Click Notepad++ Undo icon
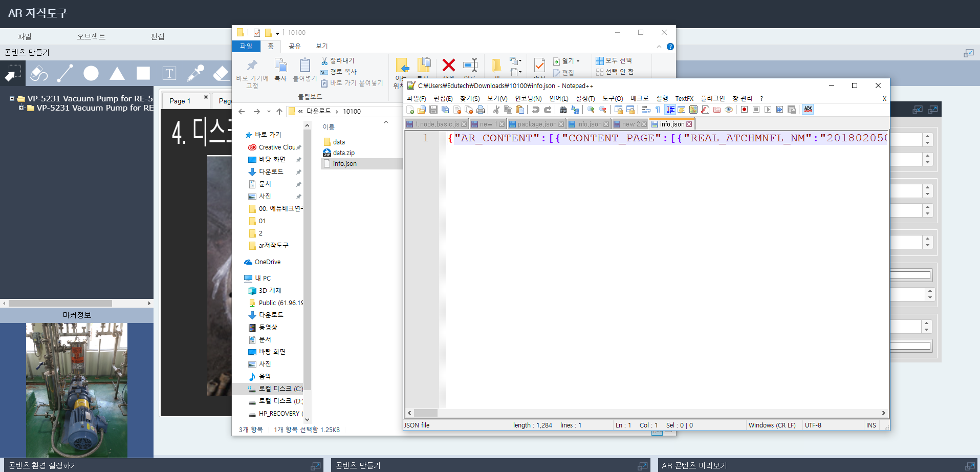Screen dimensions: 980x472 535,110
